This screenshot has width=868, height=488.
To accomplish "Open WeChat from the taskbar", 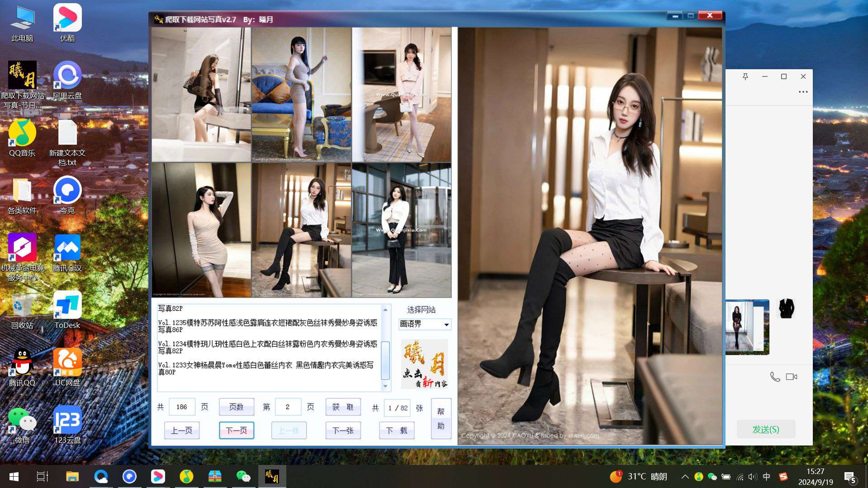I will point(243,476).
